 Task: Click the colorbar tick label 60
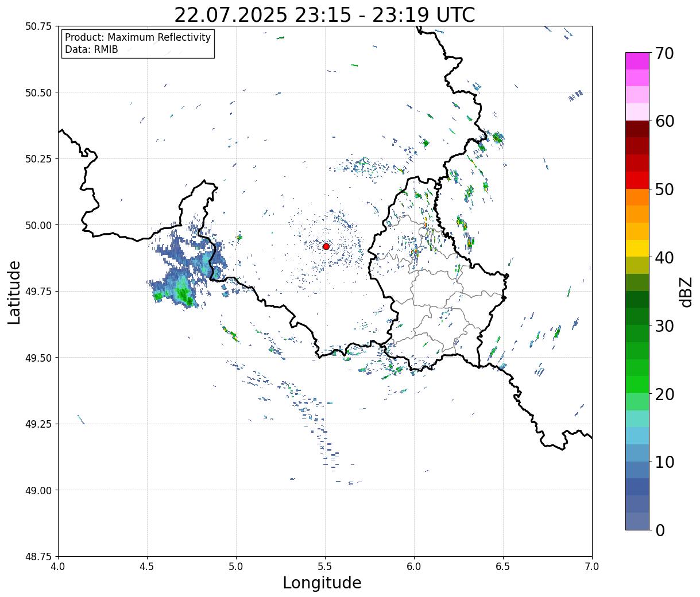coord(664,121)
